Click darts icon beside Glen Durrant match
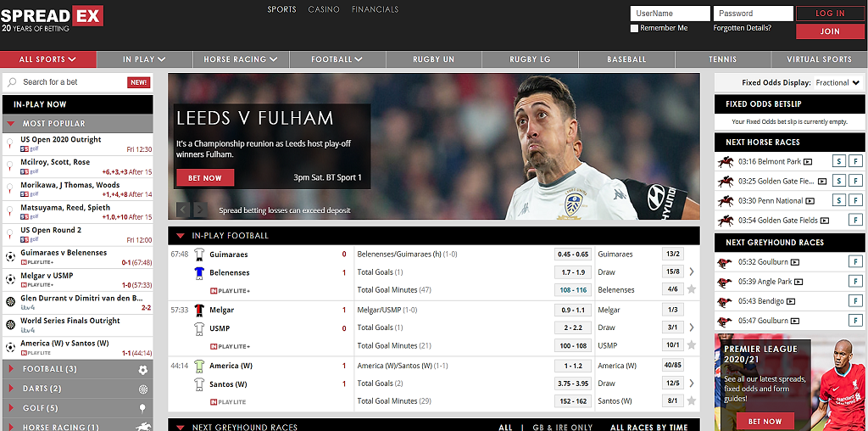 pos(10,303)
